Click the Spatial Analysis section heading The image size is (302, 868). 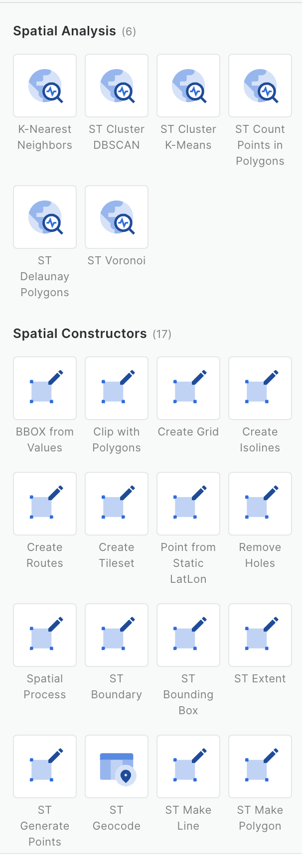64,31
